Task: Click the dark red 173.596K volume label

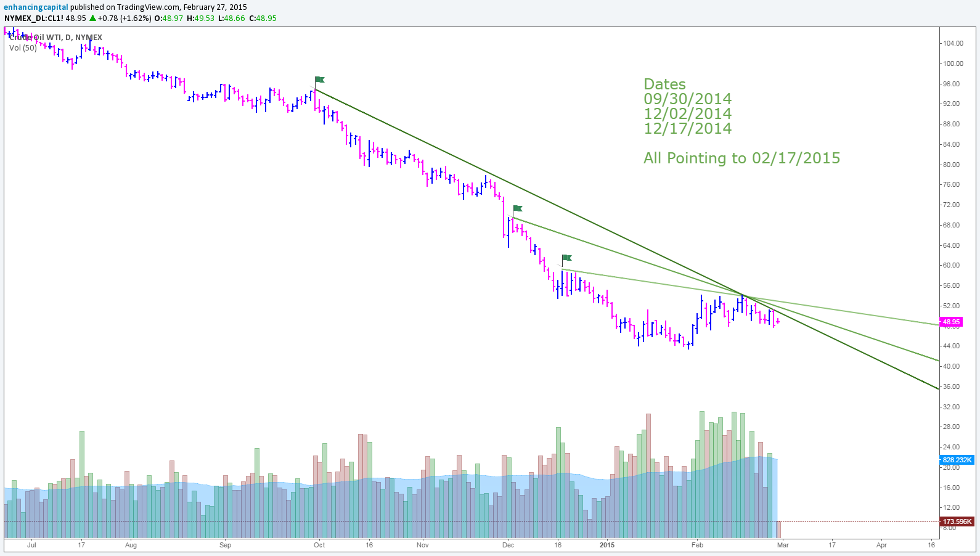Action: pyautogui.click(x=957, y=521)
